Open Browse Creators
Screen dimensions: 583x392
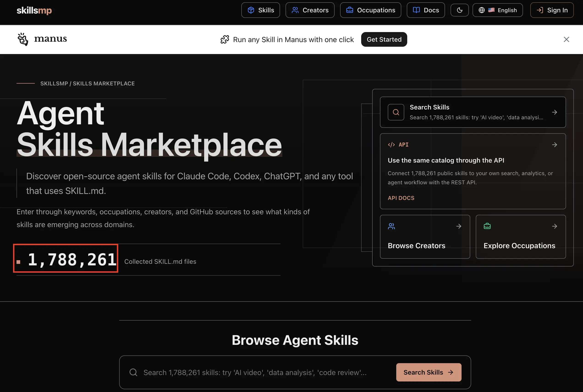(x=416, y=246)
